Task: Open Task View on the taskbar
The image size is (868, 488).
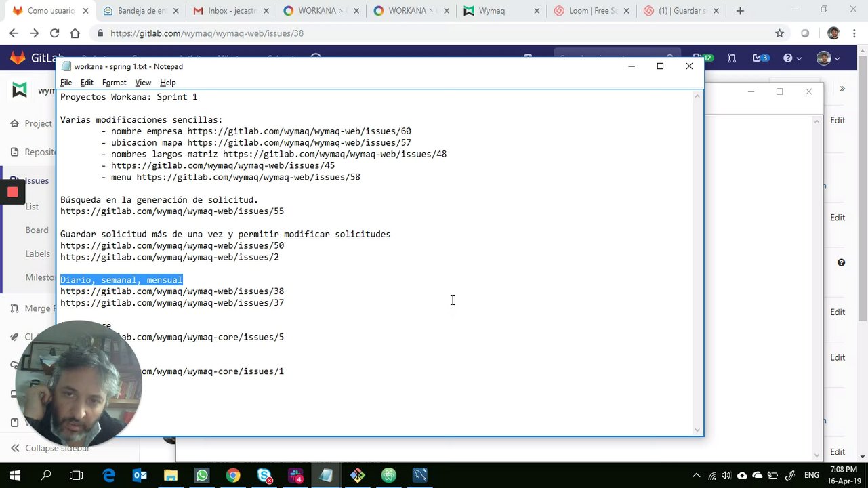Action: 77,475
